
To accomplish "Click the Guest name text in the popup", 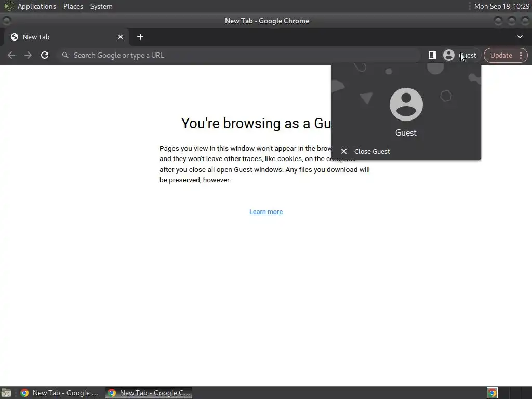I will [x=406, y=132].
